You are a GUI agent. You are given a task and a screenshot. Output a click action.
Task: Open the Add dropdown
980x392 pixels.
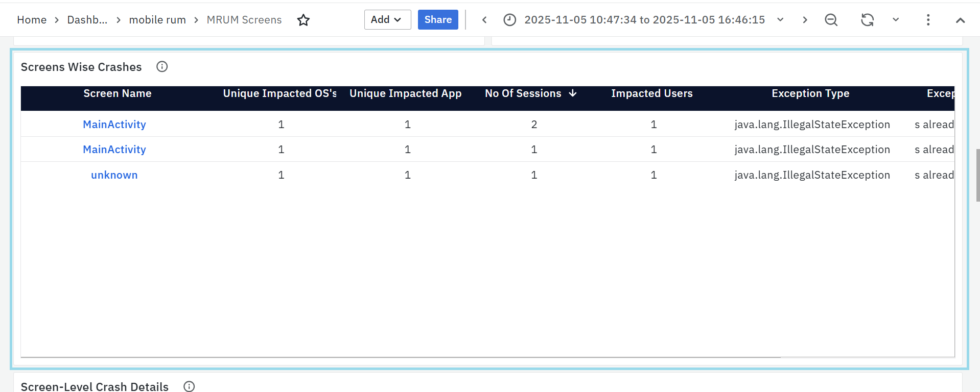[x=387, y=20]
